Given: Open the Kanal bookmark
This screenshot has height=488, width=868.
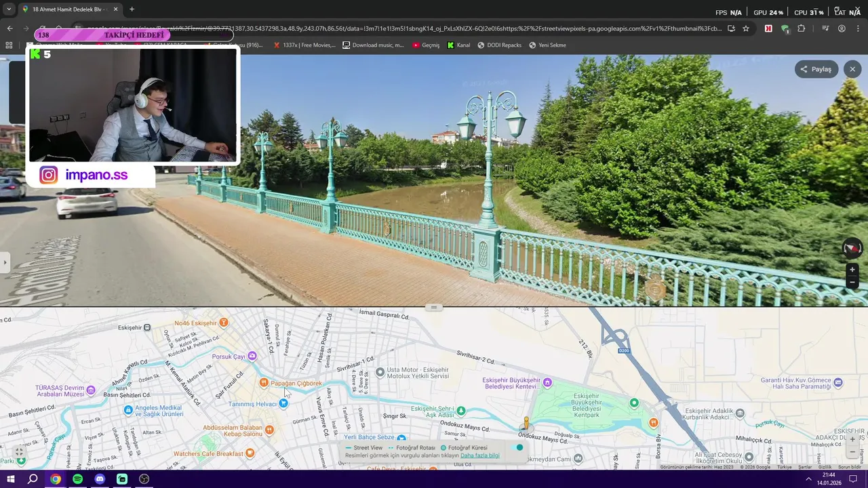Looking at the screenshot, I should tap(458, 45).
